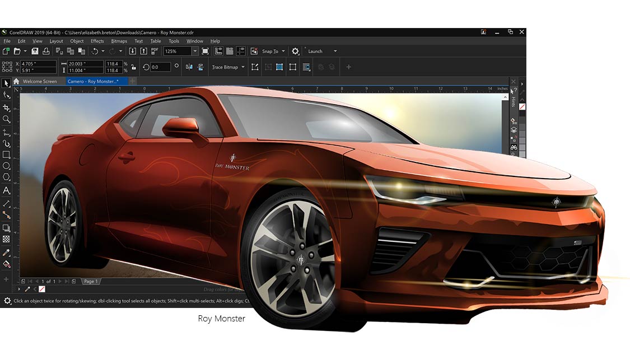
Task: Select the Page 1 tab
Action: [91, 281]
